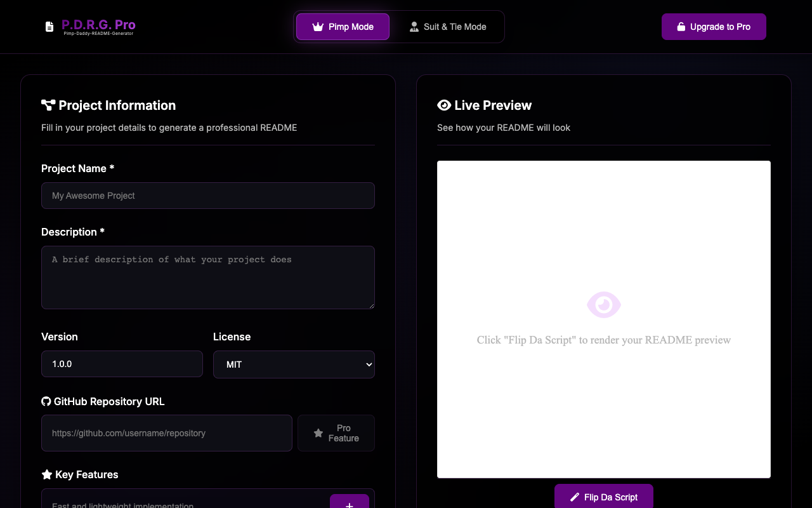Click the crown icon in Pimp Mode
Viewport: 812px width, 508px height.
[318, 27]
